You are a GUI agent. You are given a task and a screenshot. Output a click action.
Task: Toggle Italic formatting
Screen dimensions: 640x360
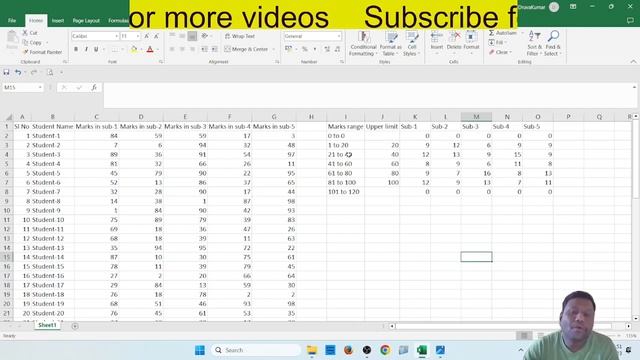pyautogui.click(x=86, y=49)
